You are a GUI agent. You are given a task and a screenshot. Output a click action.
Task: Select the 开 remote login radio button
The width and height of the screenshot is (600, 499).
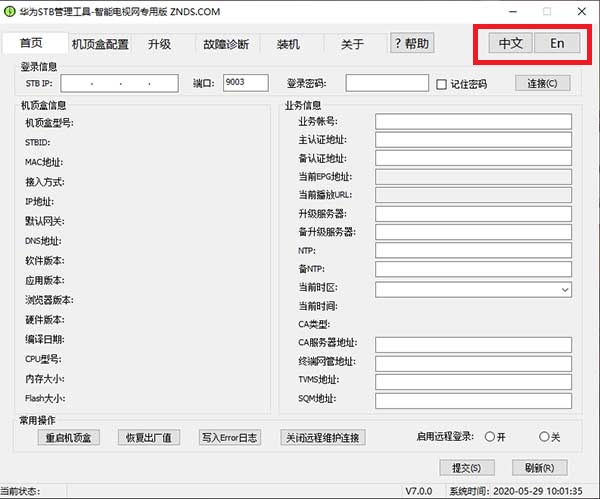[x=490, y=437]
